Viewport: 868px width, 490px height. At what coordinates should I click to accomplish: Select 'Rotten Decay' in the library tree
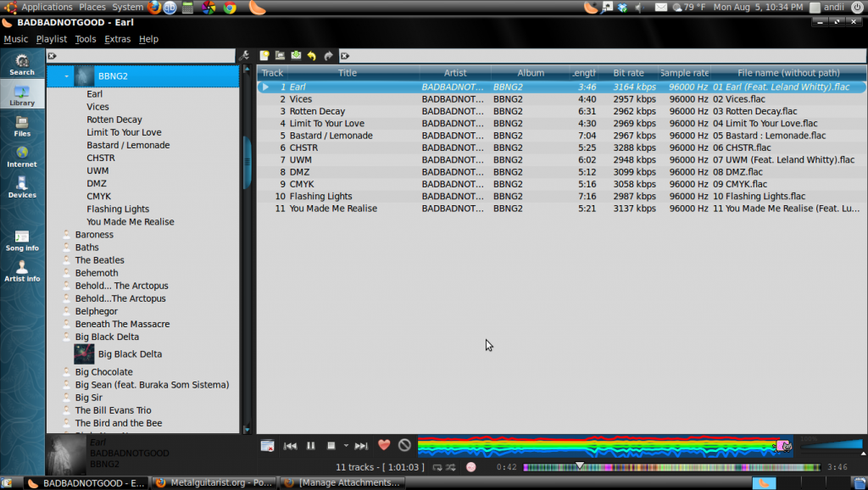(114, 120)
